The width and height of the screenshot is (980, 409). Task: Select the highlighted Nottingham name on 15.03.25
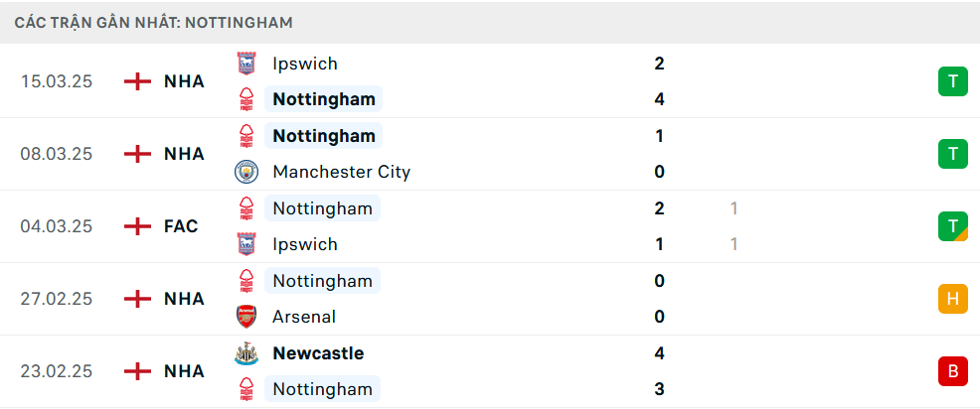click(324, 99)
